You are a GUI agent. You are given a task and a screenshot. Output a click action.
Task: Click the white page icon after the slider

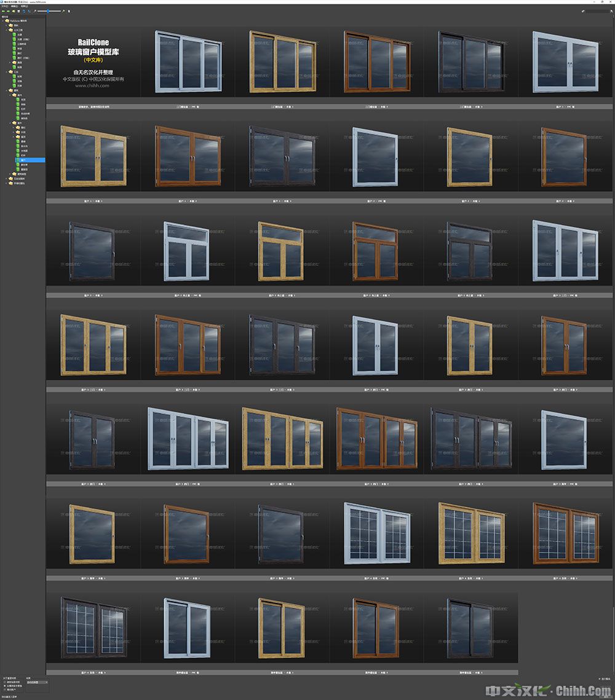coord(68,11)
